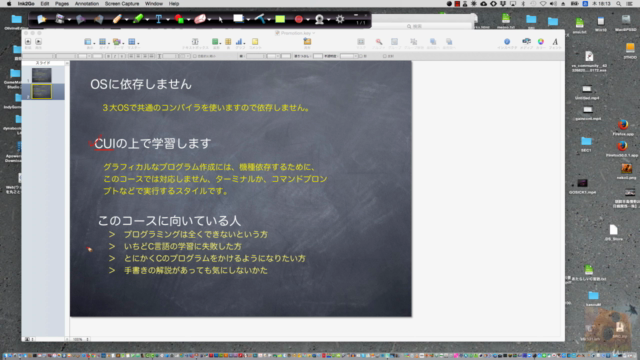Click the whiteboard icon in Ink2Go toolbar
The image size is (640, 360).
pos(238,18)
